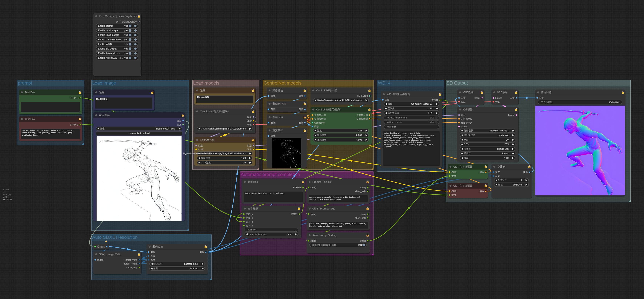Toggle Enable Load image switch
644x299 pixels.
pos(130,30)
